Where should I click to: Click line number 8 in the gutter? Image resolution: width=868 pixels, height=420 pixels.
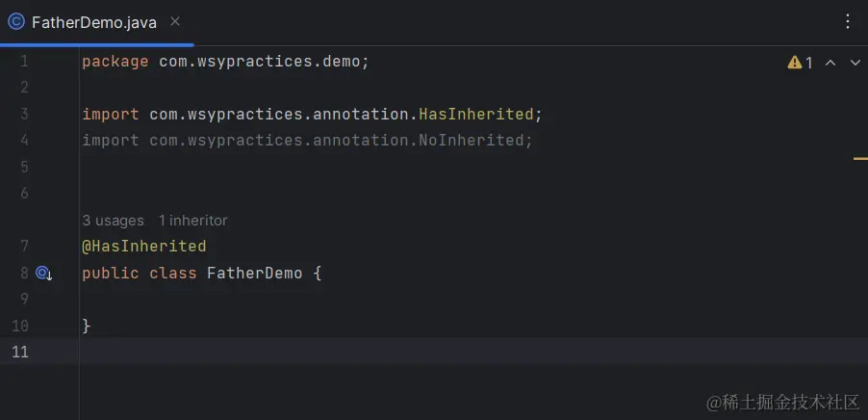pos(24,274)
